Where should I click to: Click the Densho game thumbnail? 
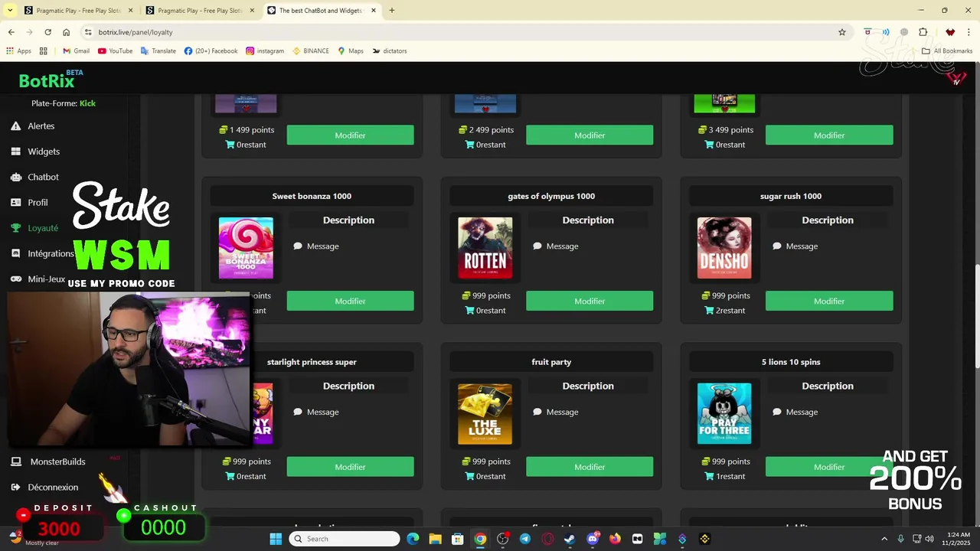(724, 248)
